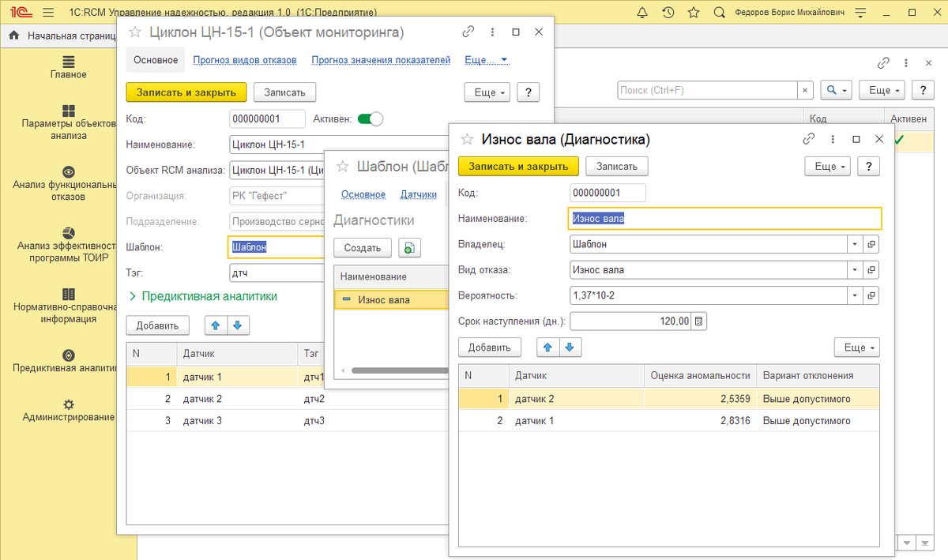Viewport: 948px width, 560px height.
Task: Open help in Износ вала window
Action: (x=869, y=166)
